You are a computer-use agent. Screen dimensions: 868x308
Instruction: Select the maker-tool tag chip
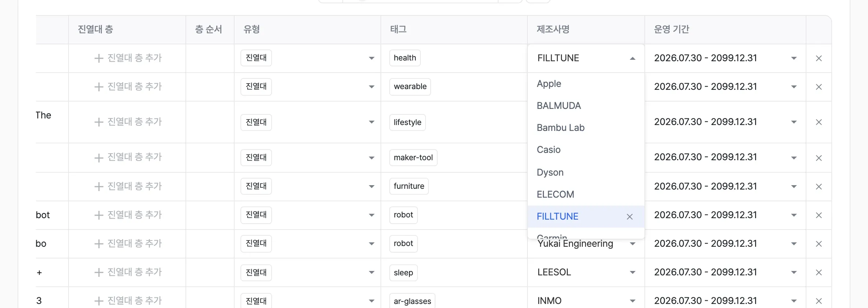pos(413,158)
